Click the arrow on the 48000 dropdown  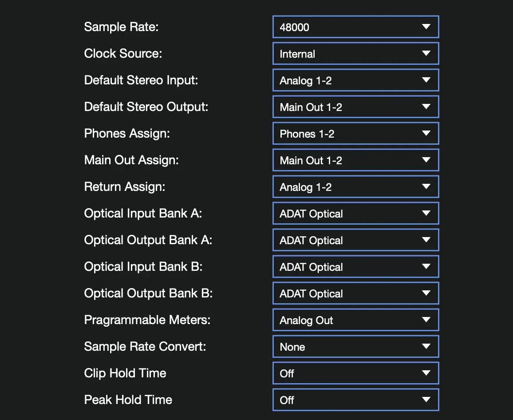pyautogui.click(x=426, y=27)
